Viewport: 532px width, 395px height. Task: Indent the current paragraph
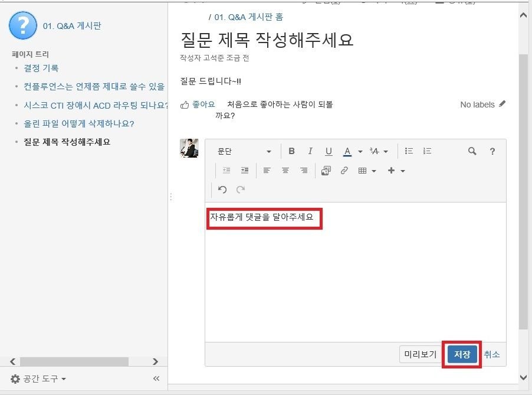pos(245,171)
